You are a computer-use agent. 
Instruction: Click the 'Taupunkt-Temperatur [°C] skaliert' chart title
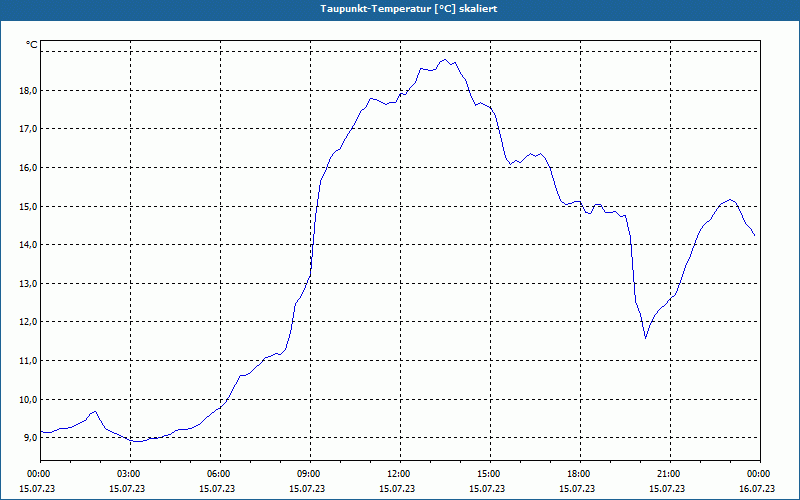tap(409, 9)
